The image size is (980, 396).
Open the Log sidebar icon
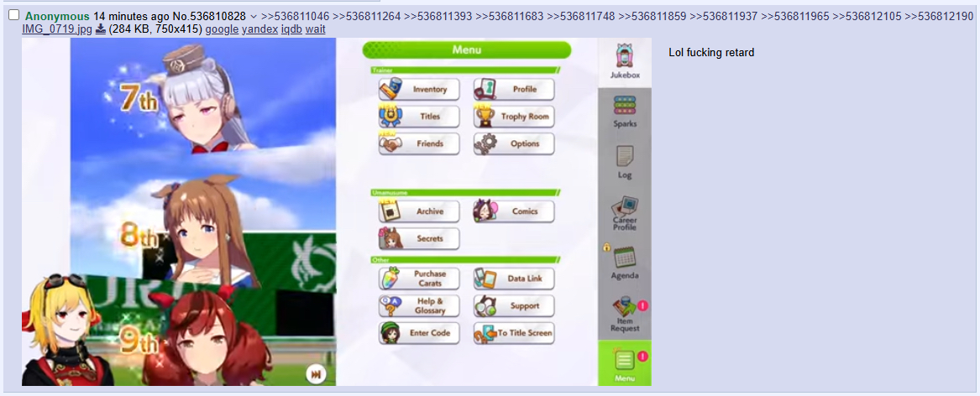625,163
